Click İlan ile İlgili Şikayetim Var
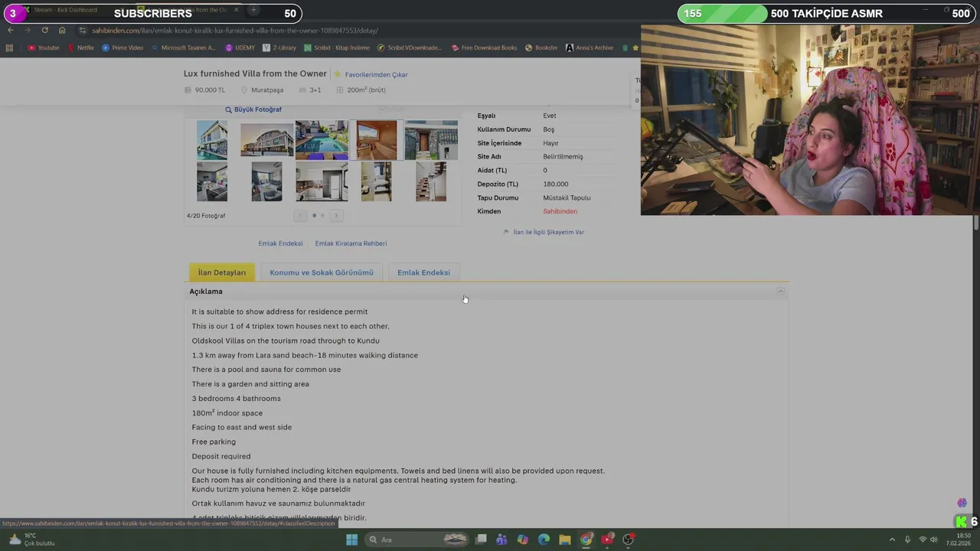The width and height of the screenshot is (980, 551). click(548, 232)
